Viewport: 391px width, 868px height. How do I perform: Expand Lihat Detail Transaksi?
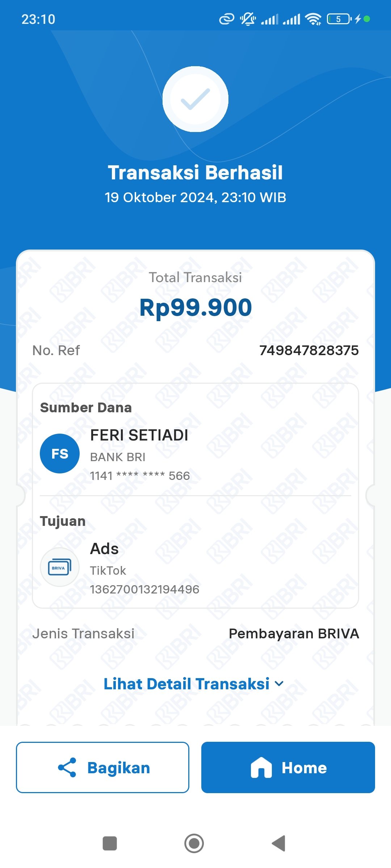pyautogui.click(x=187, y=684)
